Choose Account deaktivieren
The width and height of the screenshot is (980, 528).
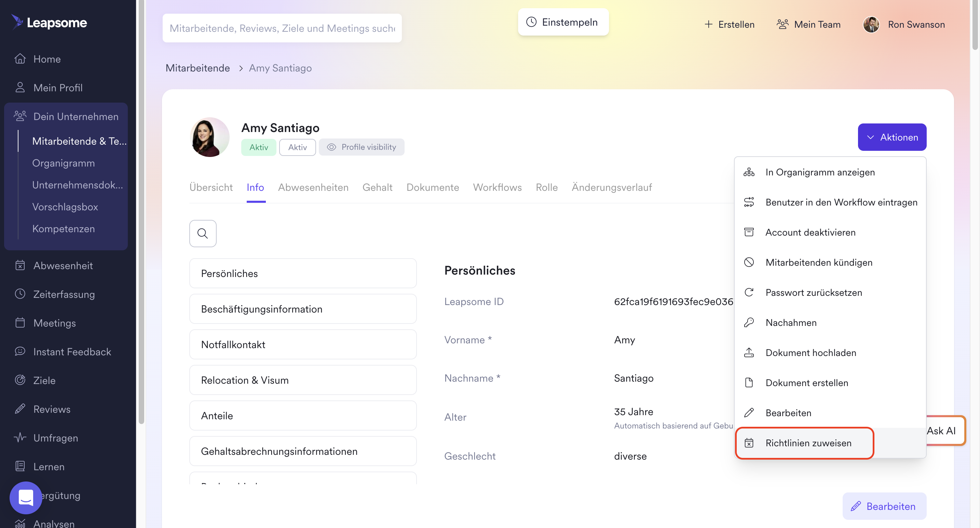tap(830, 232)
